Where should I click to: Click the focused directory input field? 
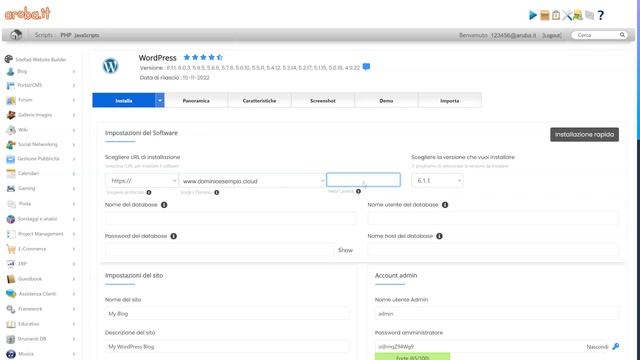click(363, 180)
